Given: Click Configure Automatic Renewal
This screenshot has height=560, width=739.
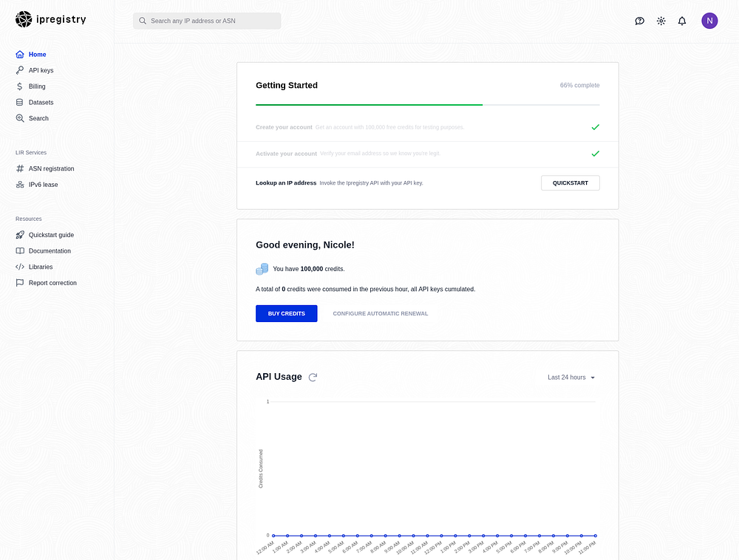Looking at the screenshot, I should click(380, 314).
